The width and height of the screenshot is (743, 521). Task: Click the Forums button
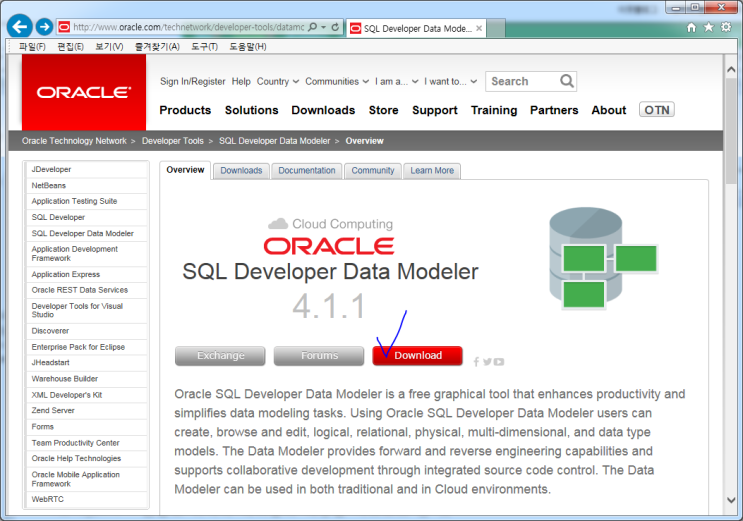(x=319, y=356)
